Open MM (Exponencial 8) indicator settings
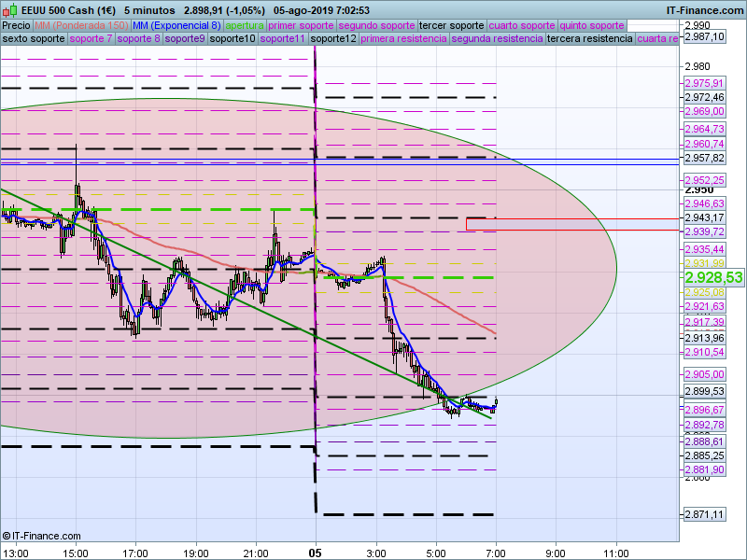Screen dimensions: 747x560 tap(176, 25)
